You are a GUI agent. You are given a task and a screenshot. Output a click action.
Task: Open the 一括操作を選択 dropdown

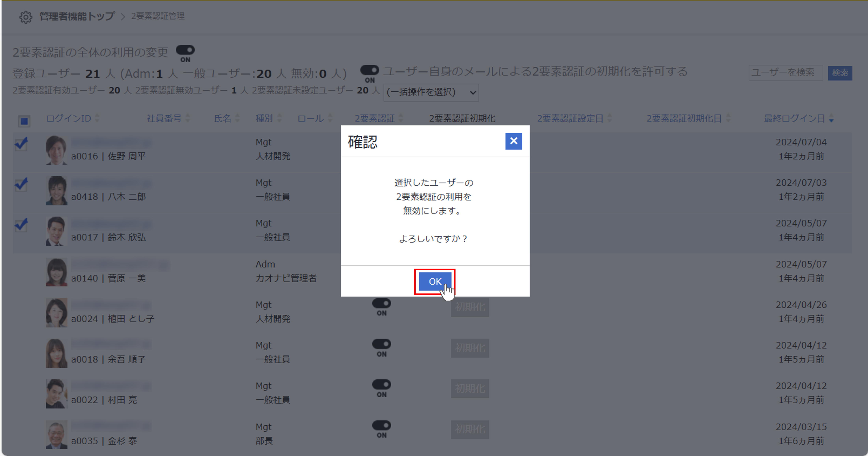tap(431, 92)
